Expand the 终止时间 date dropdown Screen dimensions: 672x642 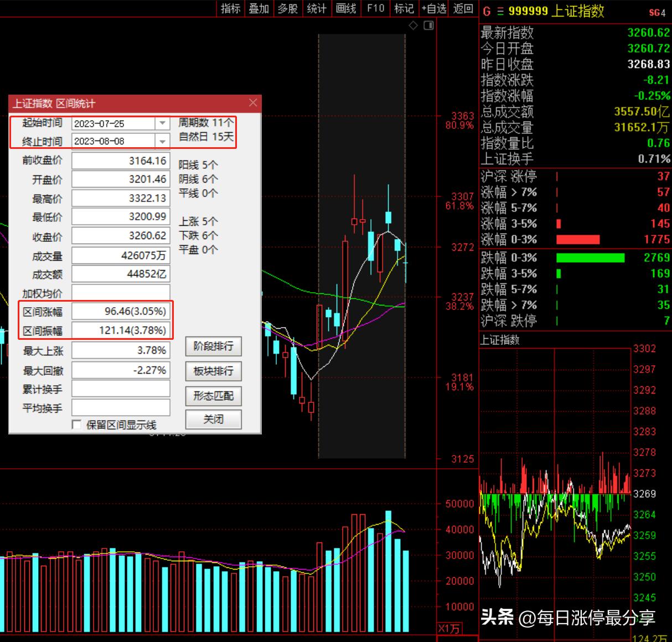[162, 142]
